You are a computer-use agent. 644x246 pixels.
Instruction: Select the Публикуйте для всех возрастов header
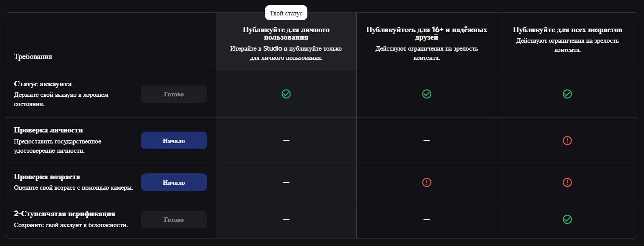pos(567,30)
